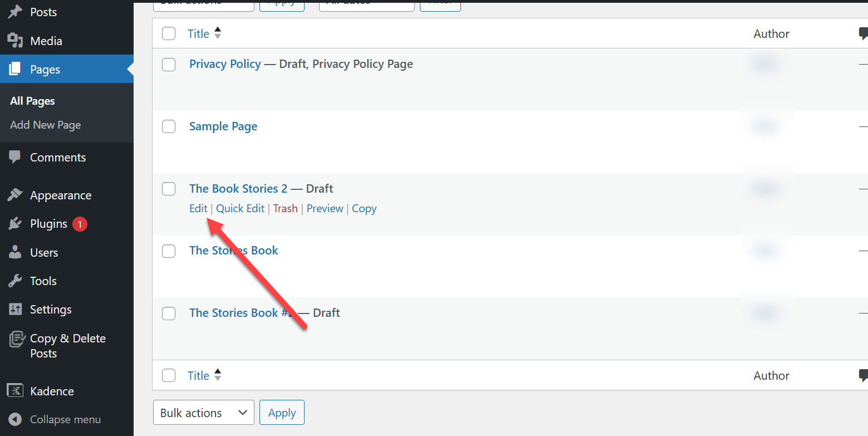This screenshot has width=868, height=436.
Task: Open Media menu in sidebar
Action: coord(46,41)
